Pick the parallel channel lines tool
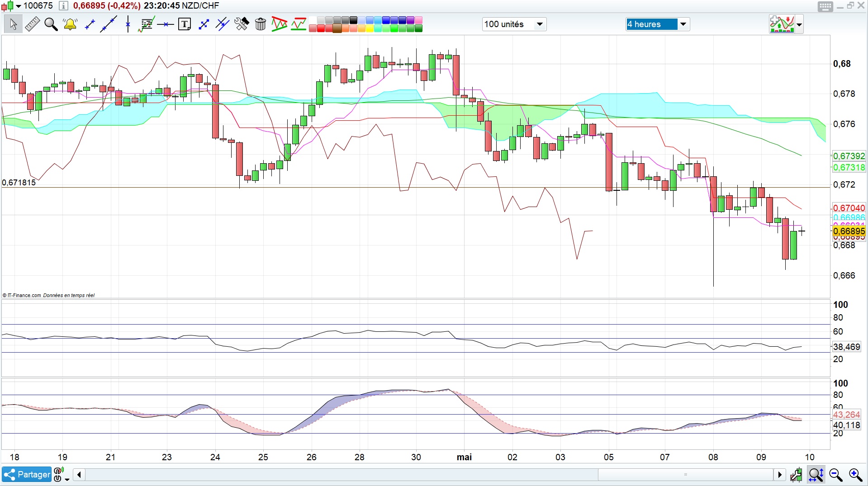Screen dimensions: 868x486 pos(223,24)
